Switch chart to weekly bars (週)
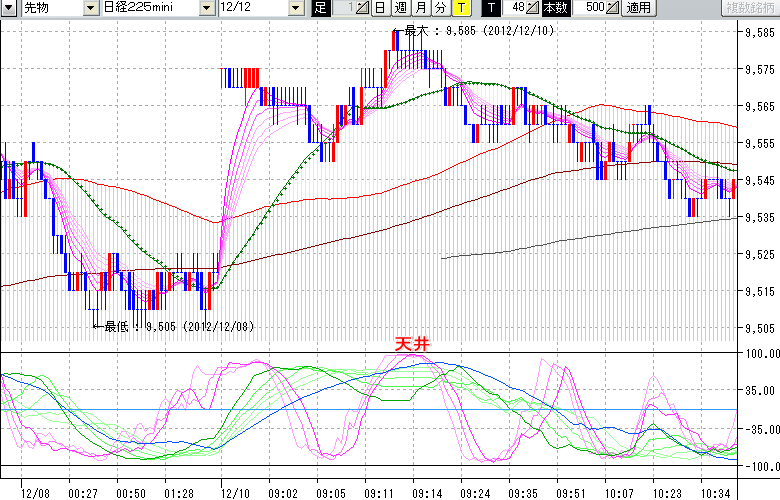 pyautogui.click(x=402, y=8)
